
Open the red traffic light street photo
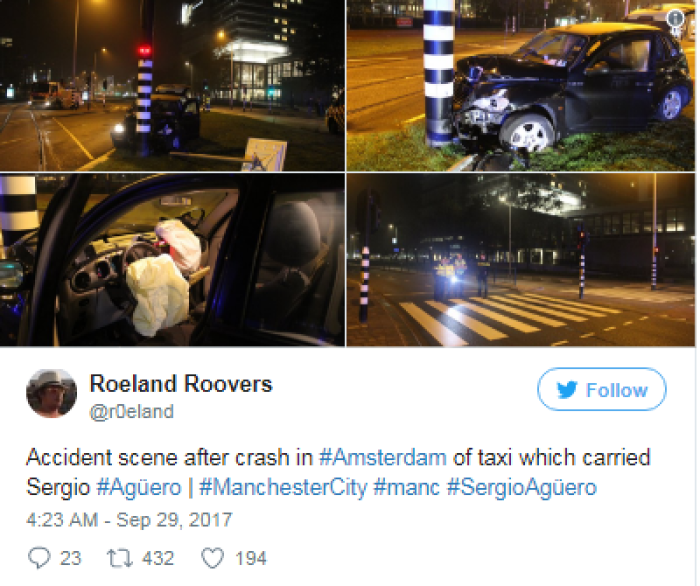[172, 85]
